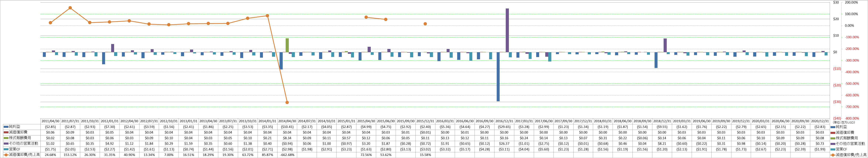This screenshot has height=158, width=868.
Task: Click the green stock compensation bar at 2014/04/30
Action: click(287, 45)
